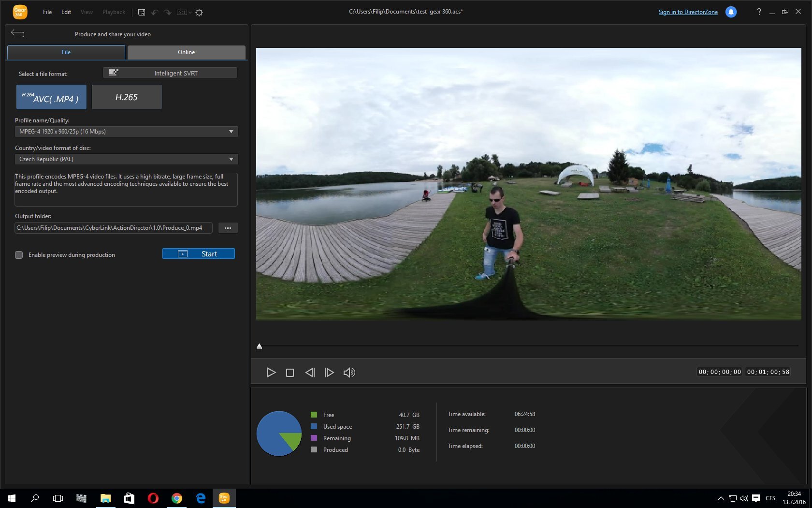
Task: Enable Intelligent SVRT
Action: pyautogui.click(x=170, y=73)
